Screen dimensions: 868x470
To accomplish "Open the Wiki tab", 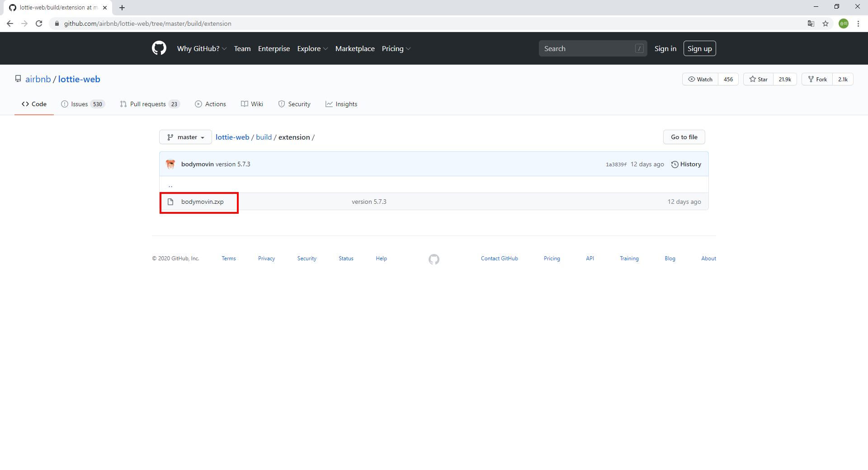I will [252, 104].
